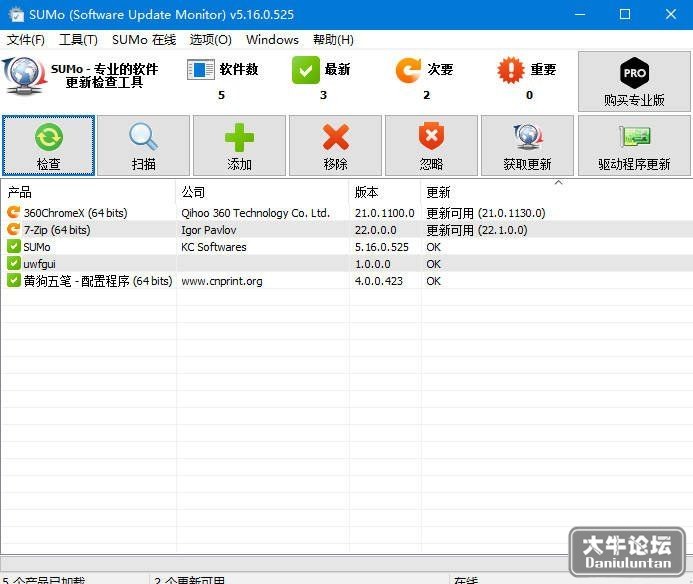
Task: Click the 检查 (Check) button
Action: tap(48, 145)
